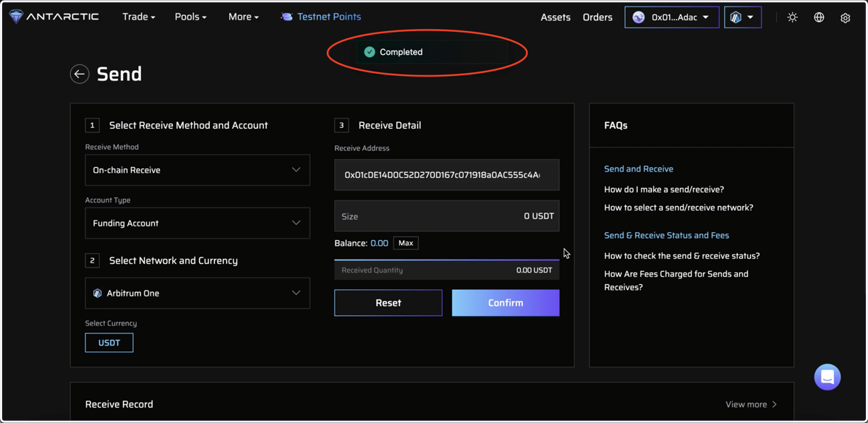Open settings gear icon
Screen dimensions: 868x423
(x=845, y=17)
